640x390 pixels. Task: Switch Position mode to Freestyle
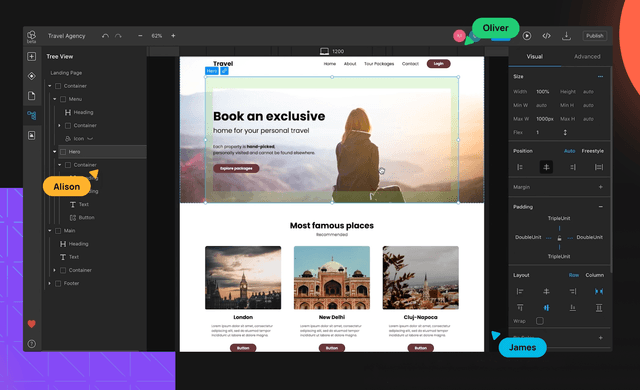(592, 151)
